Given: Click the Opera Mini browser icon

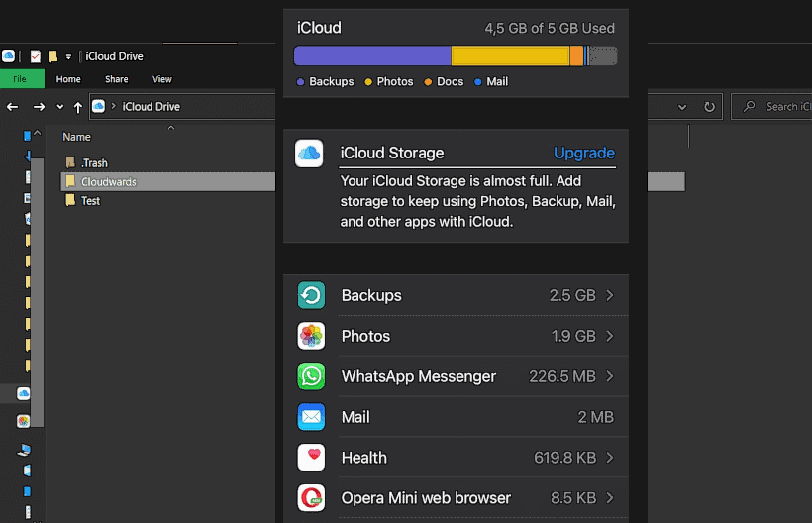Looking at the screenshot, I should 311,497.
